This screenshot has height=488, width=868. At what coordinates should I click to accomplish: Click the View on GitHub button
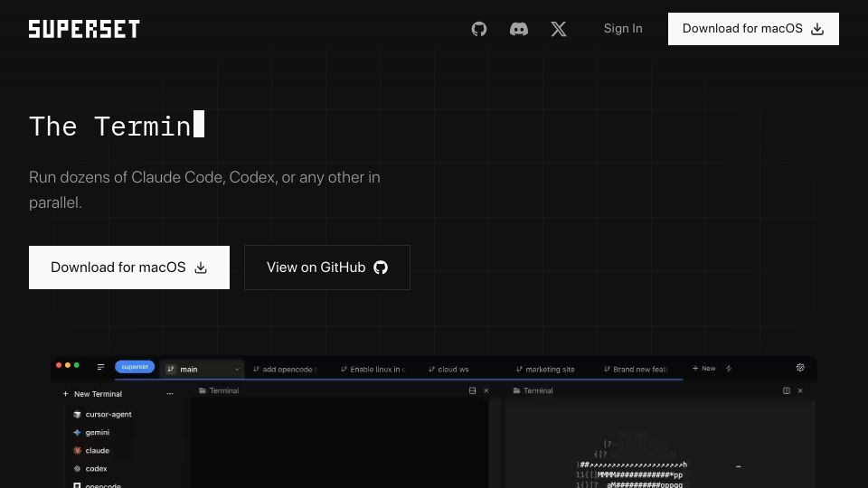pyautogui.click(x=327, y=267)
